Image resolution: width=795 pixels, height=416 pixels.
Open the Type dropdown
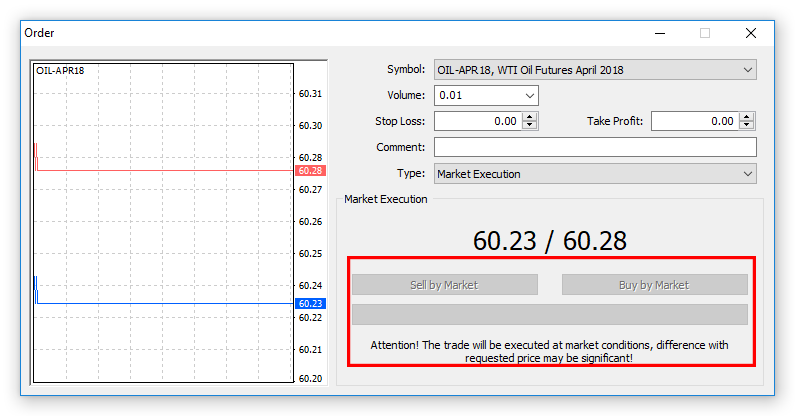coord(595,174)
